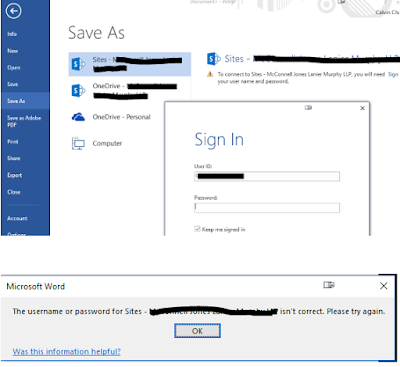Go back using the circled arrow icon
The width and height of the screenshot is (400, 367).
(x=13, y=11)
